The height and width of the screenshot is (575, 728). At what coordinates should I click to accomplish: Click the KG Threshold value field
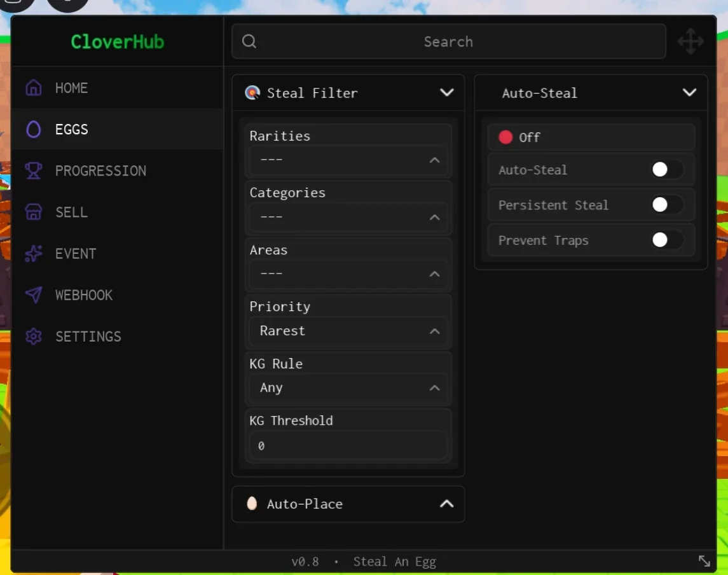[348, 445]
